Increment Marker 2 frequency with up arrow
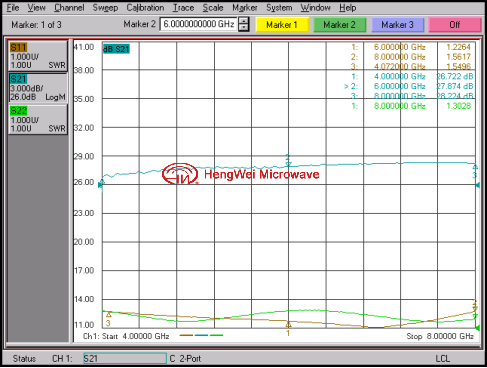The height and width of the screenshot is (368, 487). pyautogui.click(x=244, y=21)
